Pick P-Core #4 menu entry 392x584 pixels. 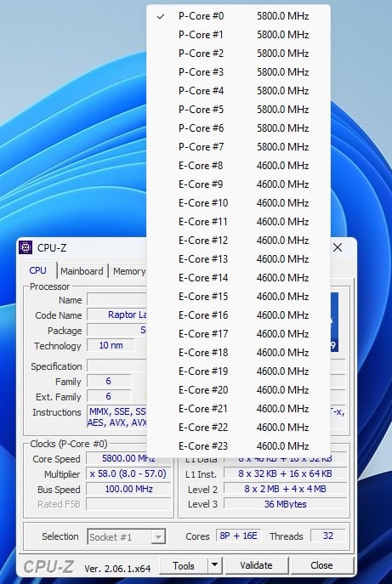[238, 90]
